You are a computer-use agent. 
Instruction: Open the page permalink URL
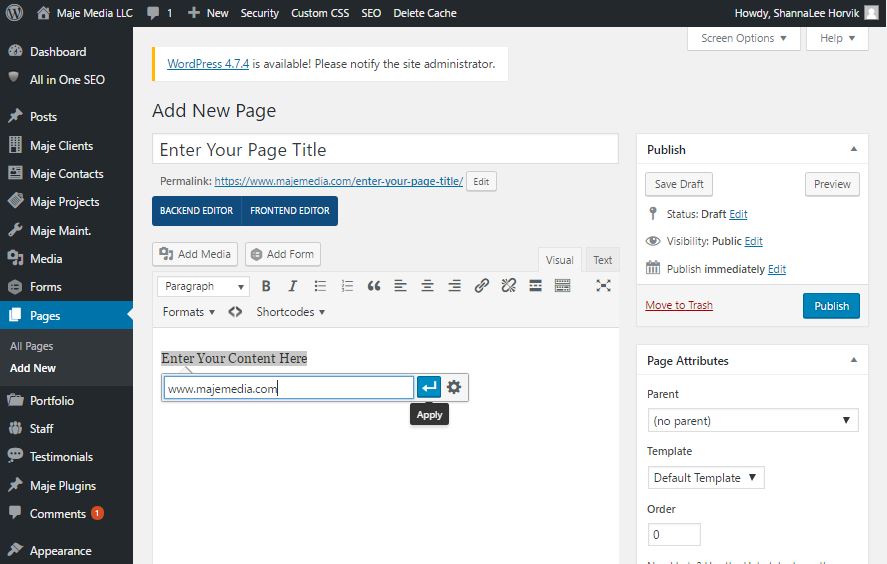click(338, 182)
